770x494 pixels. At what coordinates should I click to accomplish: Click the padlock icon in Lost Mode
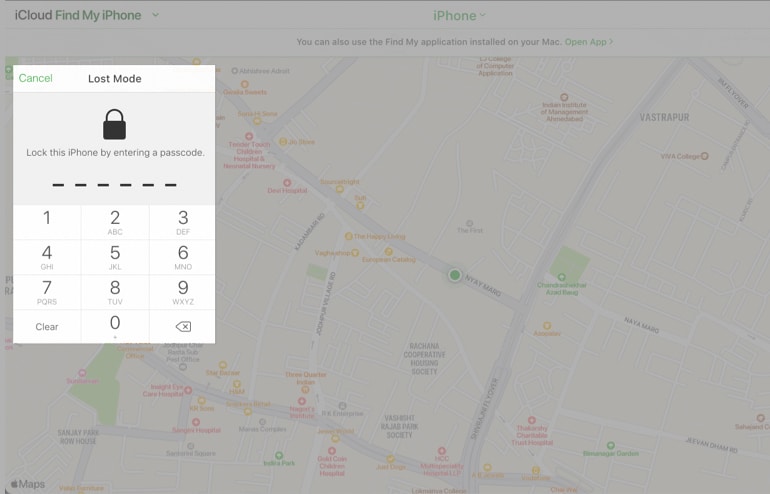click(114, 125)
